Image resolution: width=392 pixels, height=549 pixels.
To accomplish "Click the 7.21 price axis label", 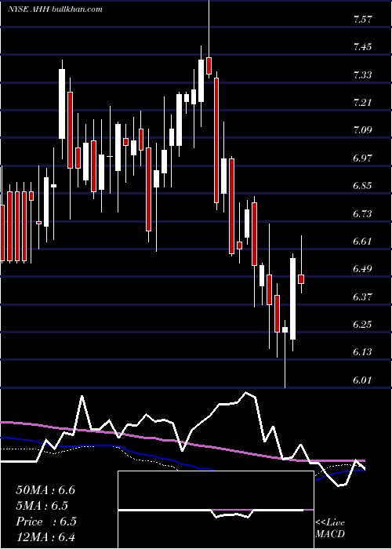I will [362, 103].
